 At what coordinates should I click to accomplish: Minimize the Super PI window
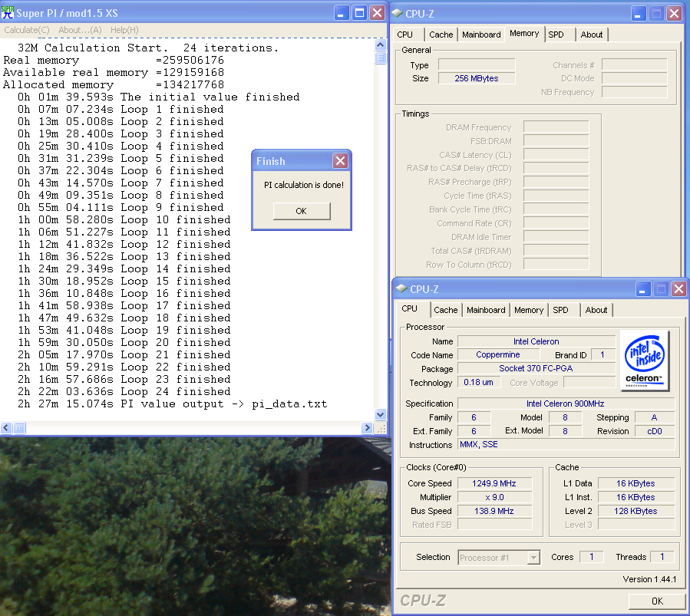pos(341,13)
